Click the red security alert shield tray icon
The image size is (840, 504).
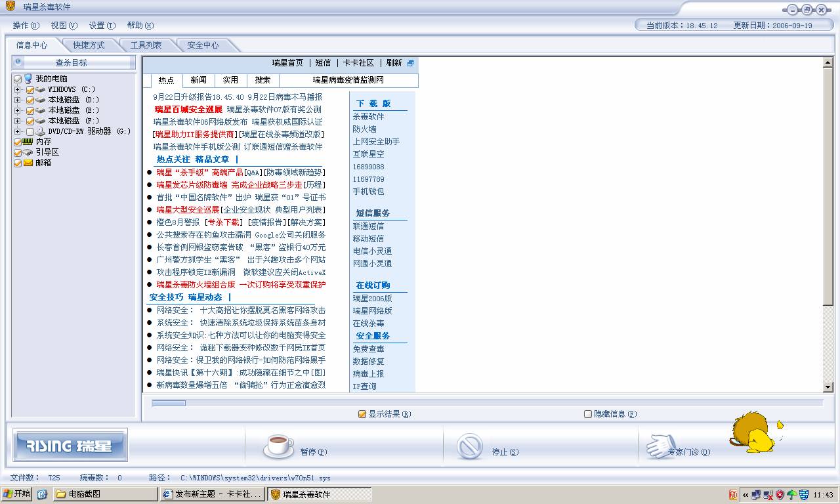[x=780, y=495]
